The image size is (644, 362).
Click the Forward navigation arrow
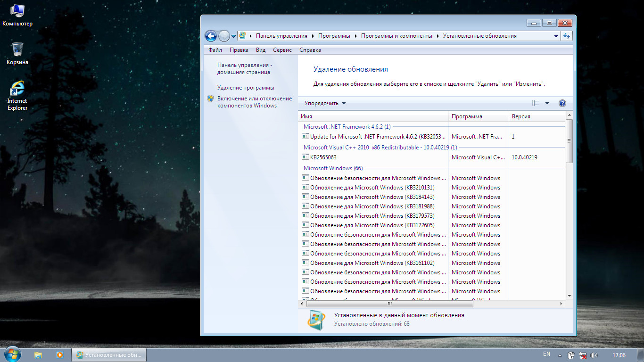click(x=224, y=36)
